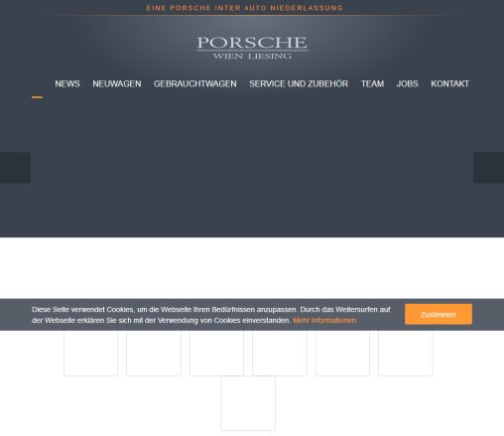
Task: Select KONTAKT in the navigation bar
Action: [449, 83]
